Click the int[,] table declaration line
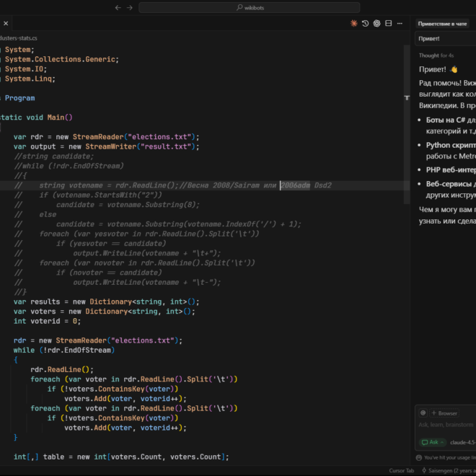Image resolution: width=476 pixels, height=476 pixels. tap(121, 457)
